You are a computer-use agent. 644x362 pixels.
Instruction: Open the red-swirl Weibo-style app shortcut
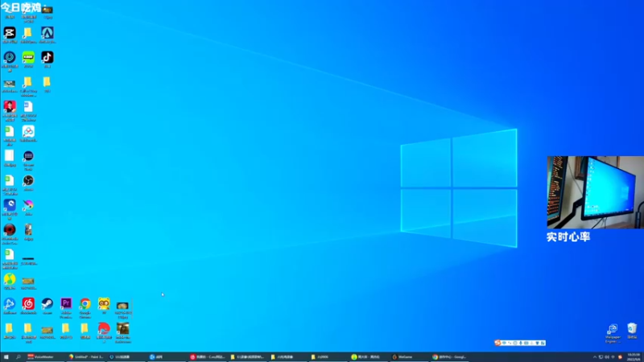pos(104,328)
